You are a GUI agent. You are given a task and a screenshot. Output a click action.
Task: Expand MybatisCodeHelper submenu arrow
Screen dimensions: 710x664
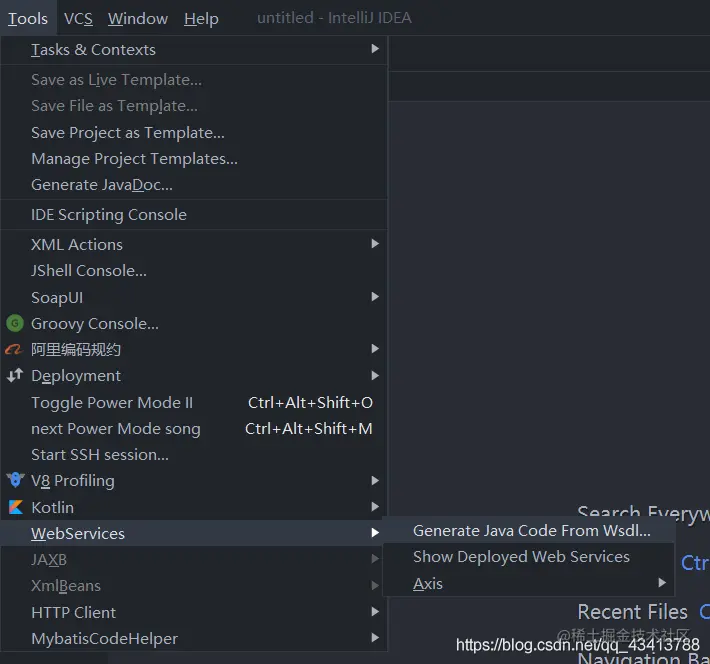375,638
